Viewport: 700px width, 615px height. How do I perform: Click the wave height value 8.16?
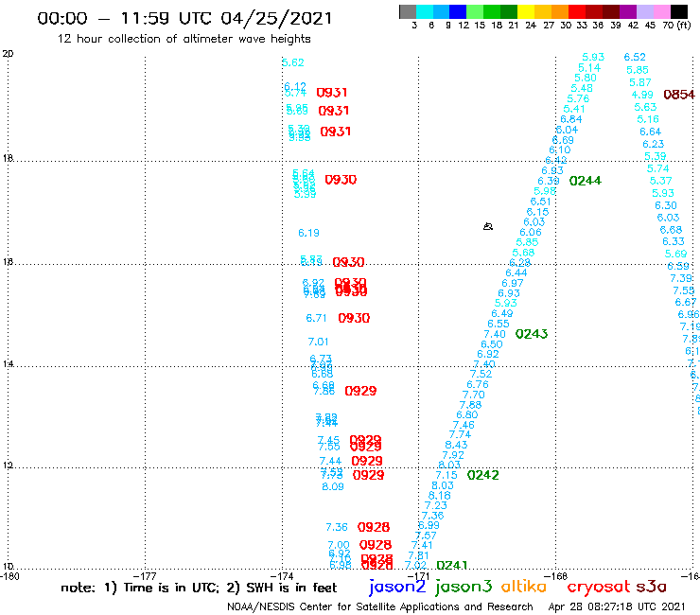click(x=440, y=495)
